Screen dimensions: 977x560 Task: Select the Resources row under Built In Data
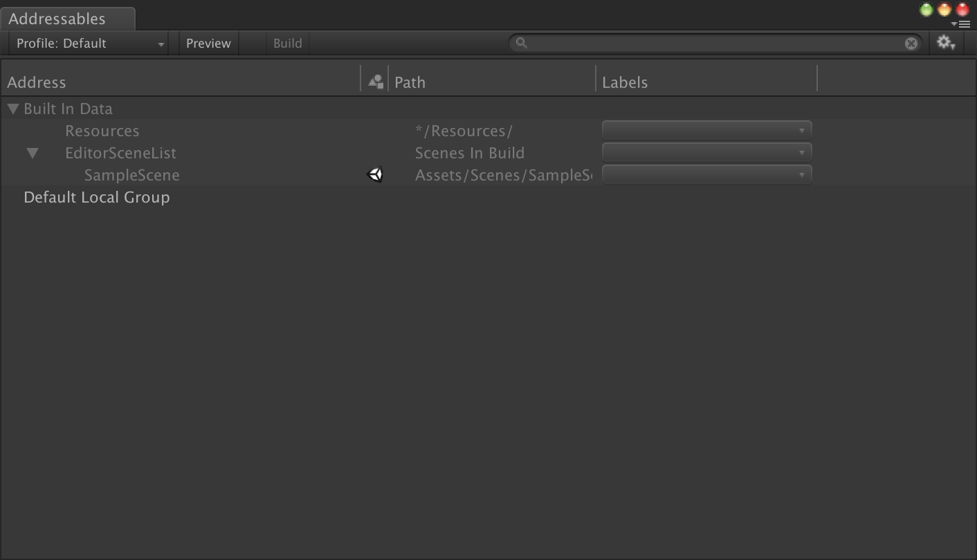click(102, 131)
